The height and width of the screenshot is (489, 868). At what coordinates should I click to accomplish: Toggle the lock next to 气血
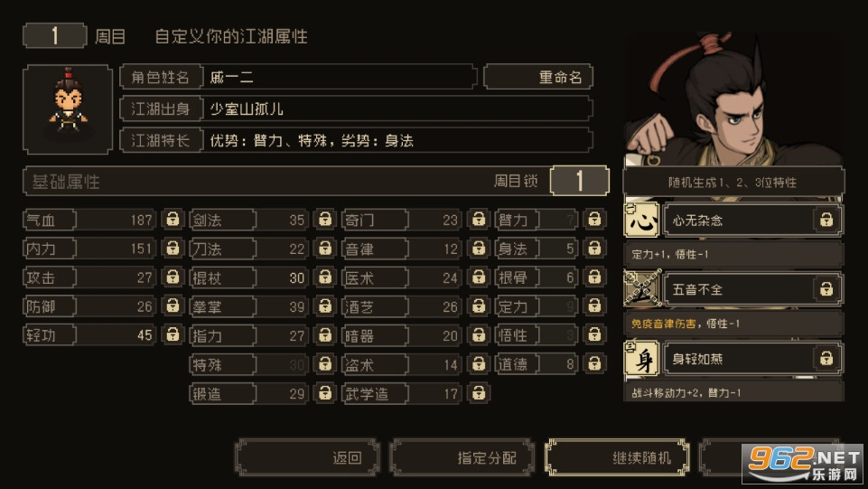click(x=173, y=220)
